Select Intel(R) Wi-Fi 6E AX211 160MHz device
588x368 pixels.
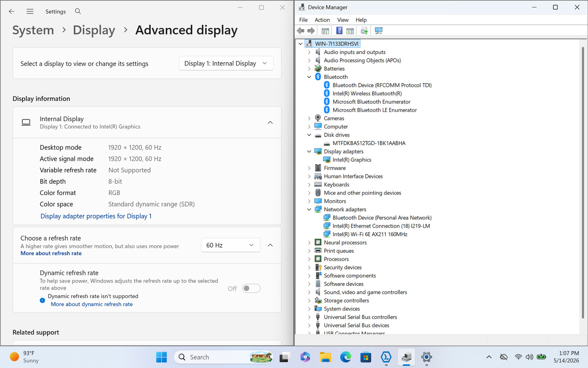coord(370,234)
